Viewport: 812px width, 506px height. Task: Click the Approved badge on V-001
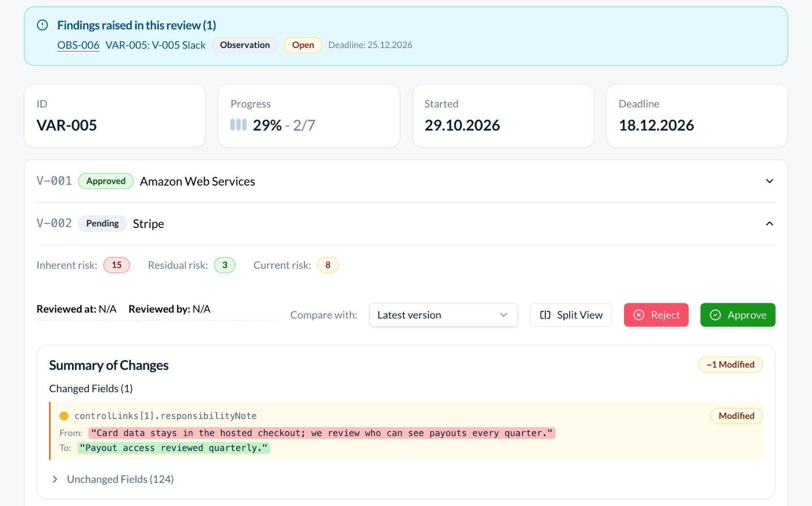click(x=106, y=181)
